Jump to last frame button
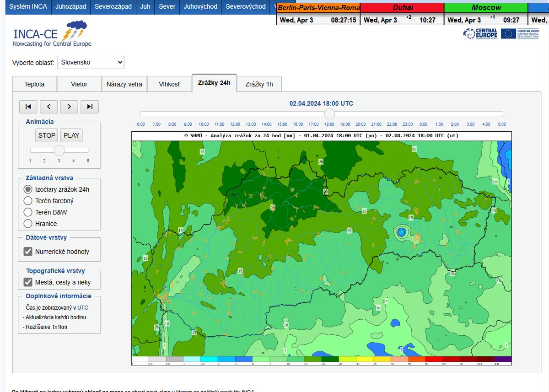Screen dimensions: 549x392 tap(90, 107)
